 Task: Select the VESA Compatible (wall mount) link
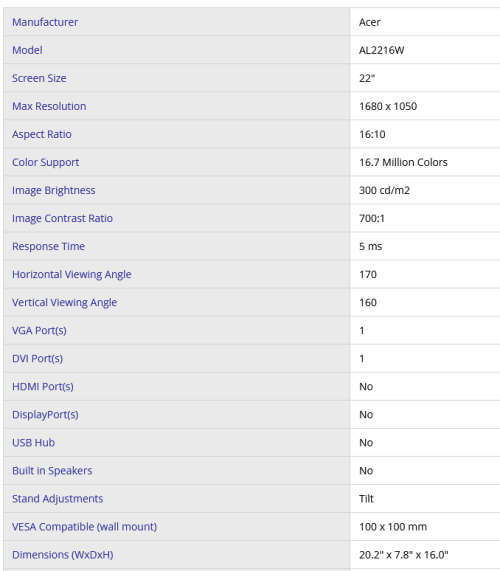(x=84, y=527)
